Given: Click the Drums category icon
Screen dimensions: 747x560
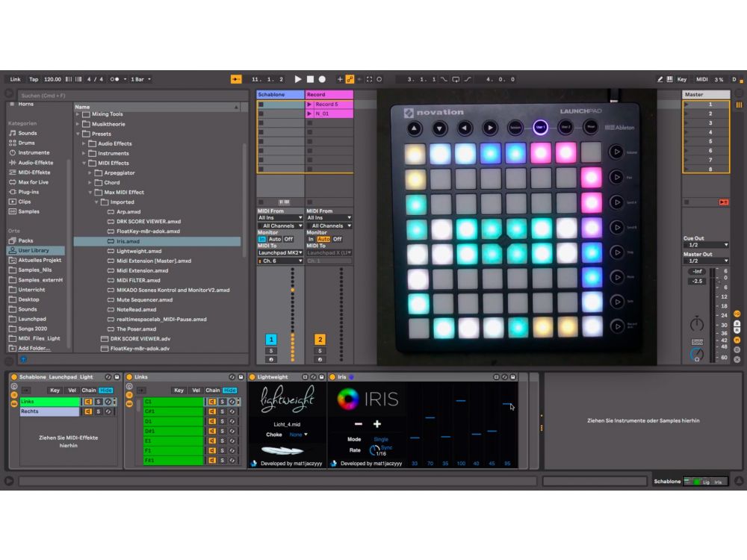Looking at the screenshot, I should tap(12, 143).
